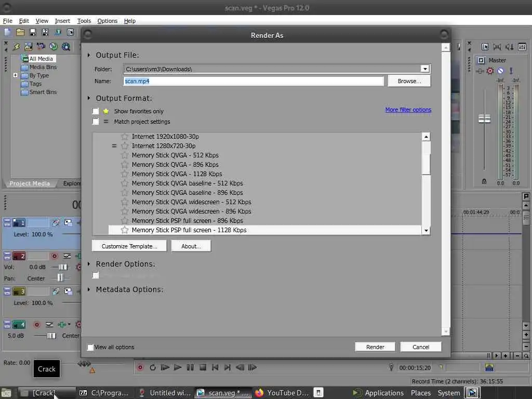Open the Places menu in the panel
The width and height of the screenshot is (532, 399).
click(x=421, y=393)
